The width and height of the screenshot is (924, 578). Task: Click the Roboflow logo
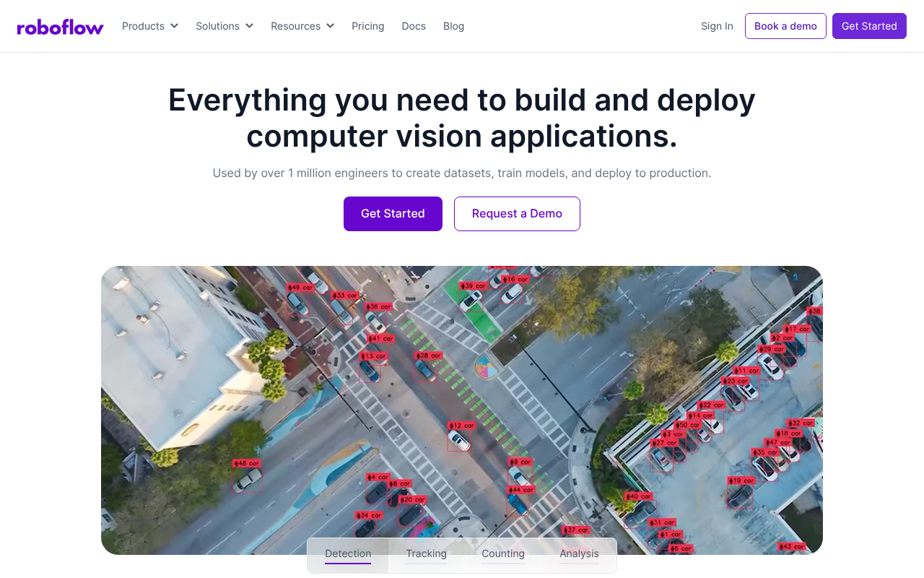[60, 26]
